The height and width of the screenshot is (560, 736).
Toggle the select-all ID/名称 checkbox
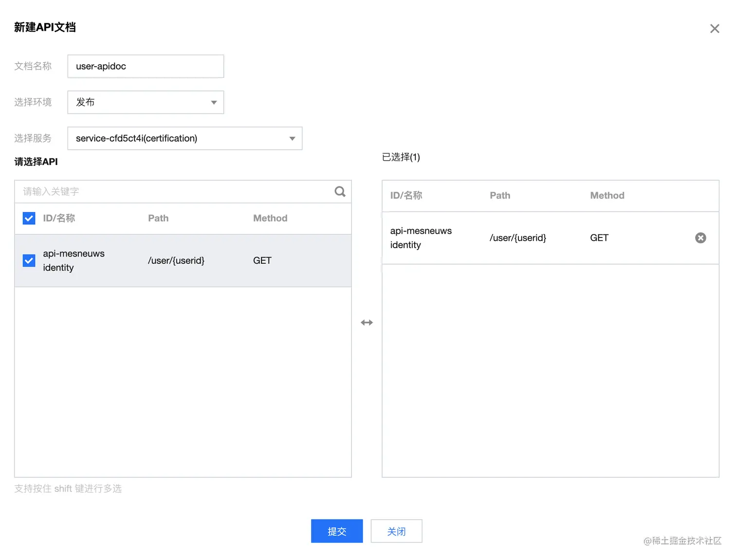(29, 218)
